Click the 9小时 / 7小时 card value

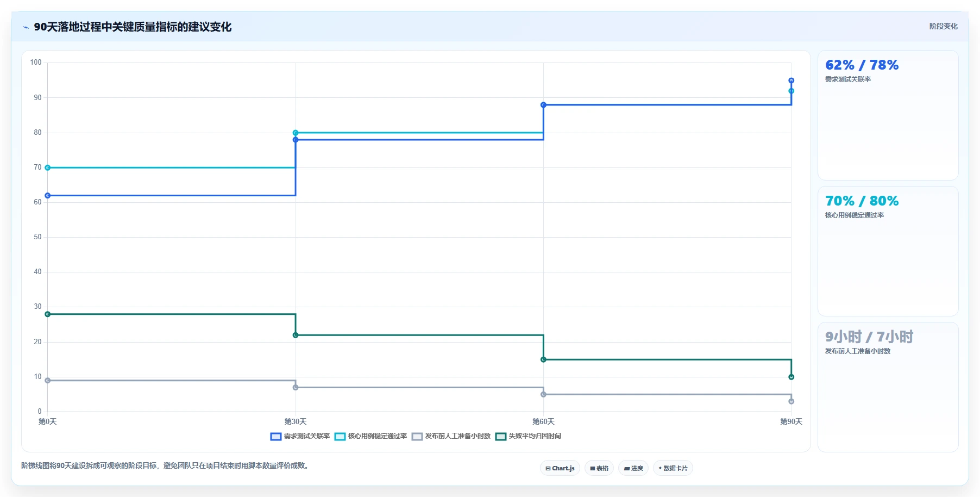coord(869,337)
